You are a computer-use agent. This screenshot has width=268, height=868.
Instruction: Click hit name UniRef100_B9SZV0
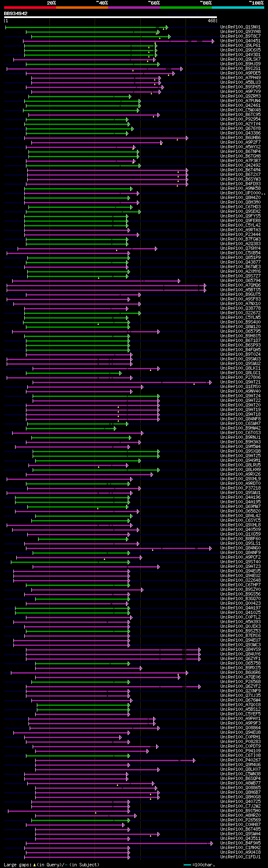click(x=240, y=589)
